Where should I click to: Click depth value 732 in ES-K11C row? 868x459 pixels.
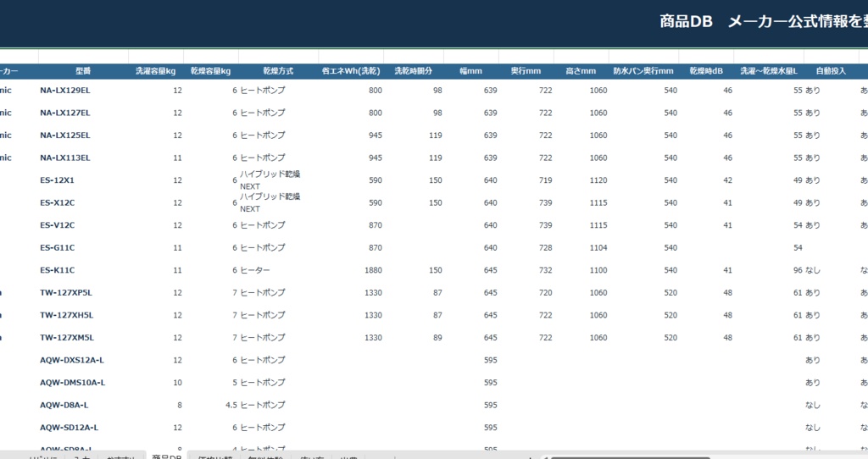point(546,270)
